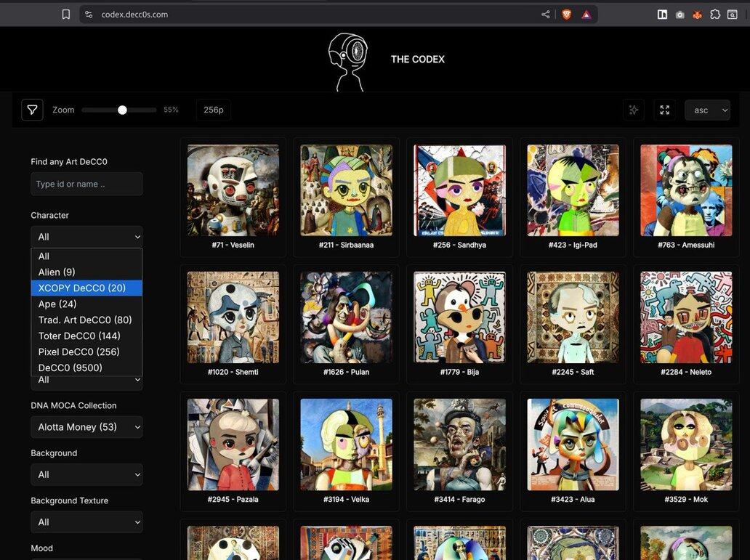Image resolution: width=750 pixels, height=560 pixels.
Task: Expand the Background Texture dropdown
Action: pyautogui.click(x=86, y=522)
